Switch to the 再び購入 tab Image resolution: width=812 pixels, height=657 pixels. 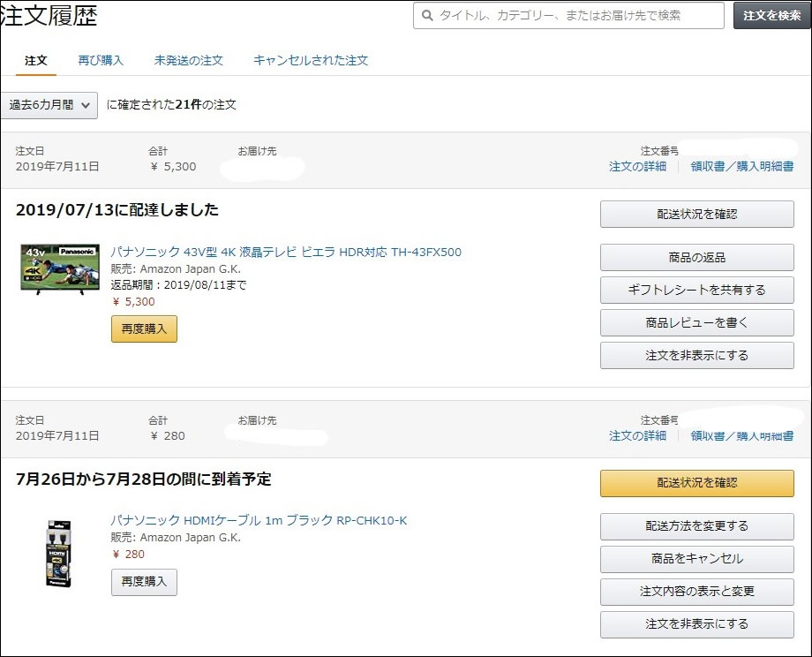[x=101, y=61]
